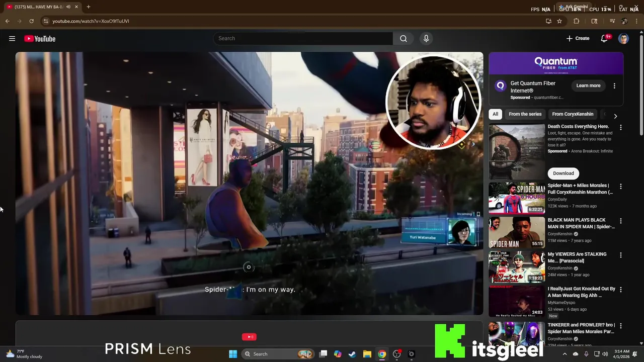Screen dimensions: 644x362
Task: Open Death Costs Everything Here ad thumbnail
Action: (x=517, y=151)
